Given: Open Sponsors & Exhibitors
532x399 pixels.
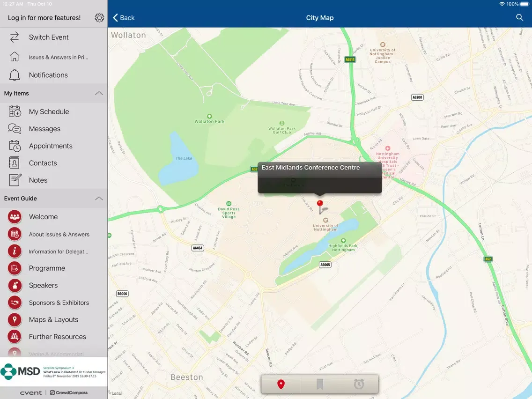Looking at the screenshot, I should click(x=59, y=303).
